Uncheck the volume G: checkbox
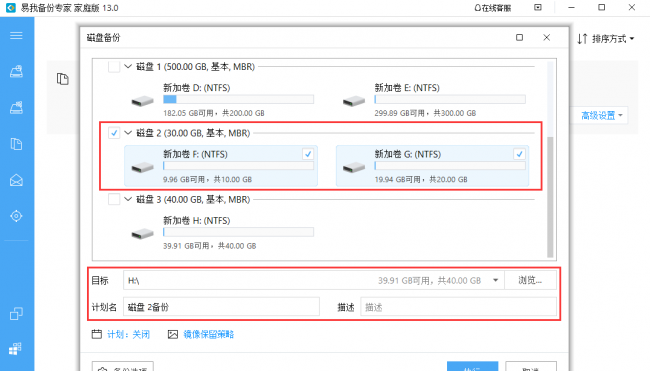Screen dimensions: 650x371 pos(519,154)
